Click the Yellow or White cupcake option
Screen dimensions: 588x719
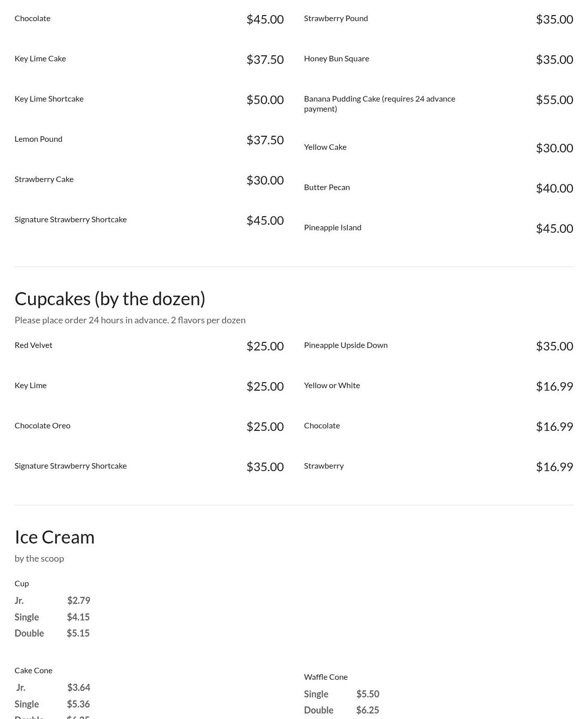pos(332,386)
